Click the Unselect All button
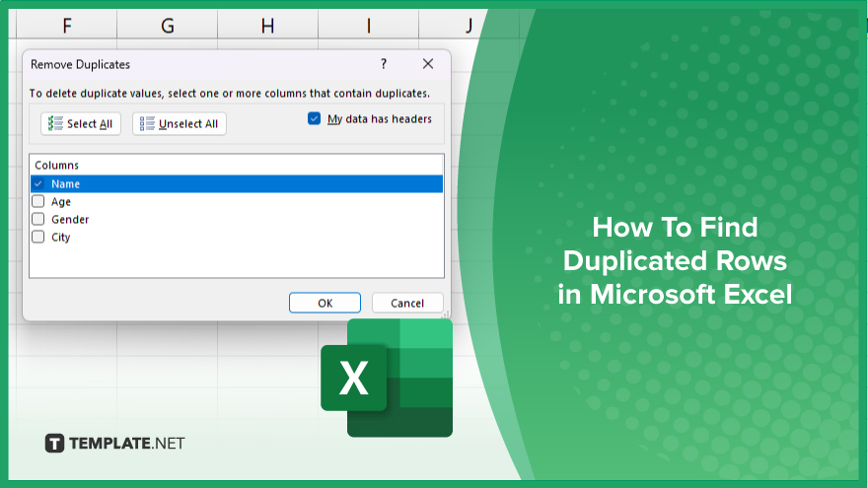 [x=180, y=124]
